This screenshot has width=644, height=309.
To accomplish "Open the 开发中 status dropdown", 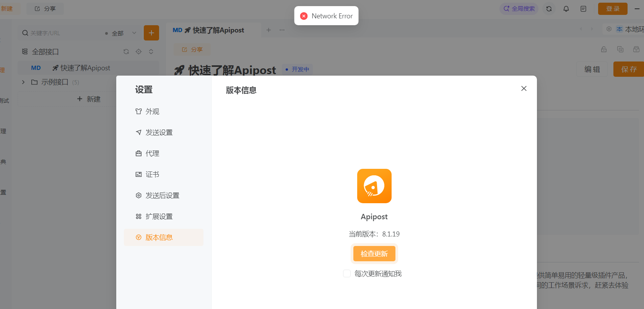I will click(x=298, y=70).
